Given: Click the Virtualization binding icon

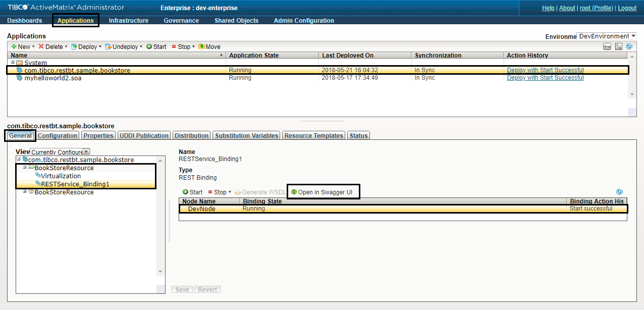Looking at the screenshot, I should point(38,176).
